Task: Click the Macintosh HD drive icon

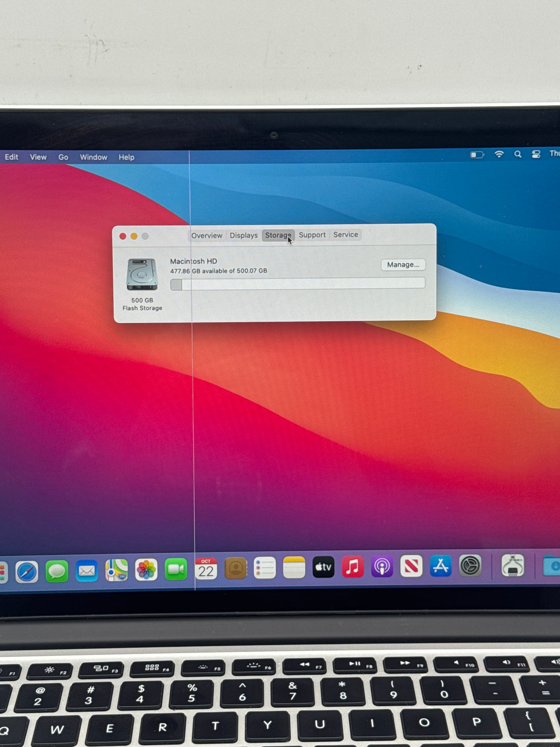Action: (142, 275)
